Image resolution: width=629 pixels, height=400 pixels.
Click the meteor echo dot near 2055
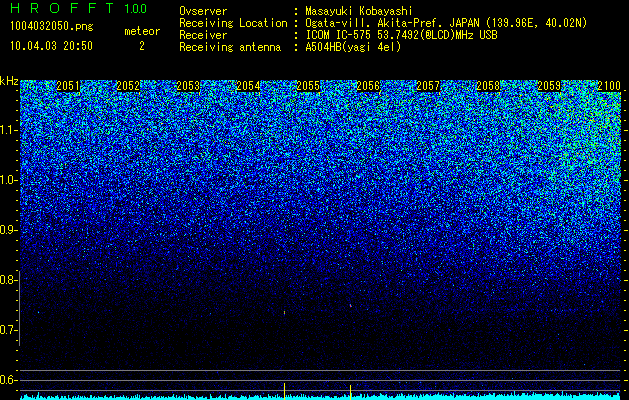pos(284,312)
